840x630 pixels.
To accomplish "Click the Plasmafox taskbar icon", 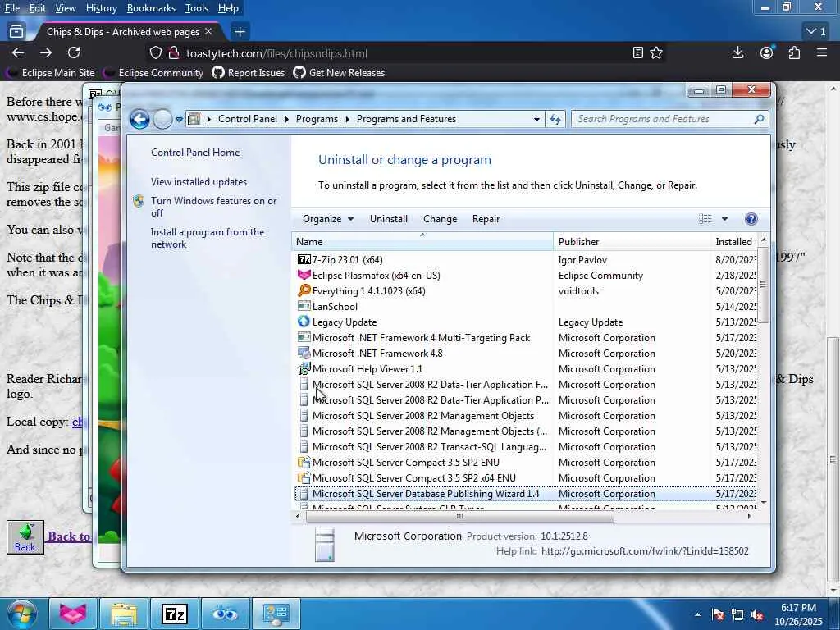I will coord(73,614).
